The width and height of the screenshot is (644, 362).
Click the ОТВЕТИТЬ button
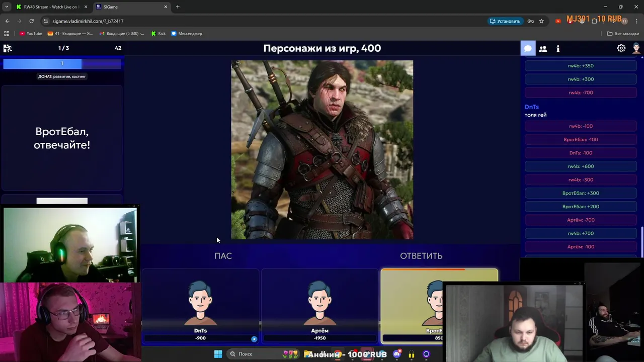tap(421, 256)
